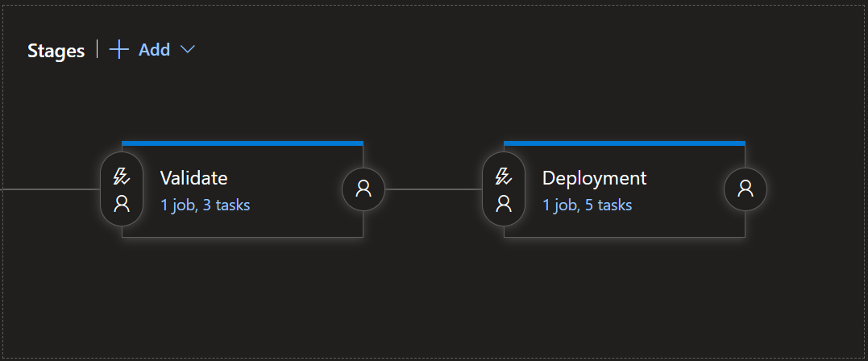Select the Validate stage name

click(193, 178)
